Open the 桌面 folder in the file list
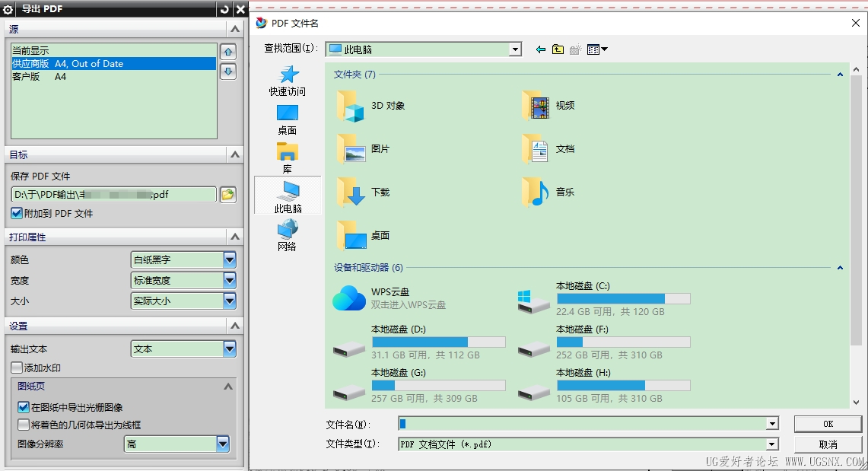This screenshot has height=471, width=868. click(x=363, y=235)
